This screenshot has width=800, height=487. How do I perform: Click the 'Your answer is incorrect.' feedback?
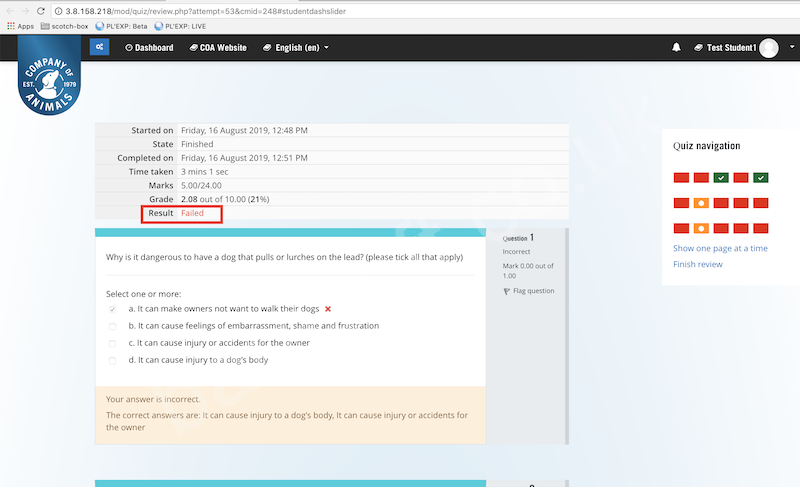click(x=153, y=399)
